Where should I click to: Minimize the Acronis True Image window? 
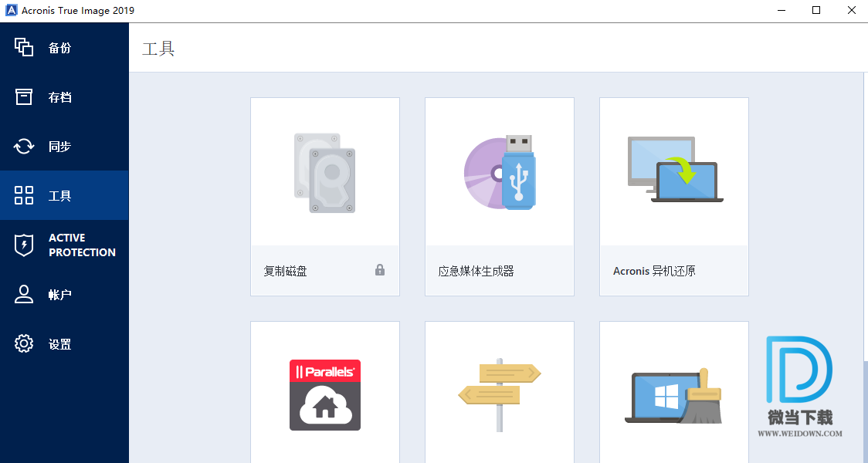[781, 11]
